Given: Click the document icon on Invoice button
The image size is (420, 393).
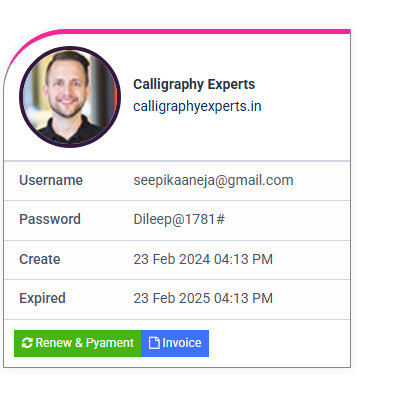Looking at the screenshot, I should [x=154, y=343].
